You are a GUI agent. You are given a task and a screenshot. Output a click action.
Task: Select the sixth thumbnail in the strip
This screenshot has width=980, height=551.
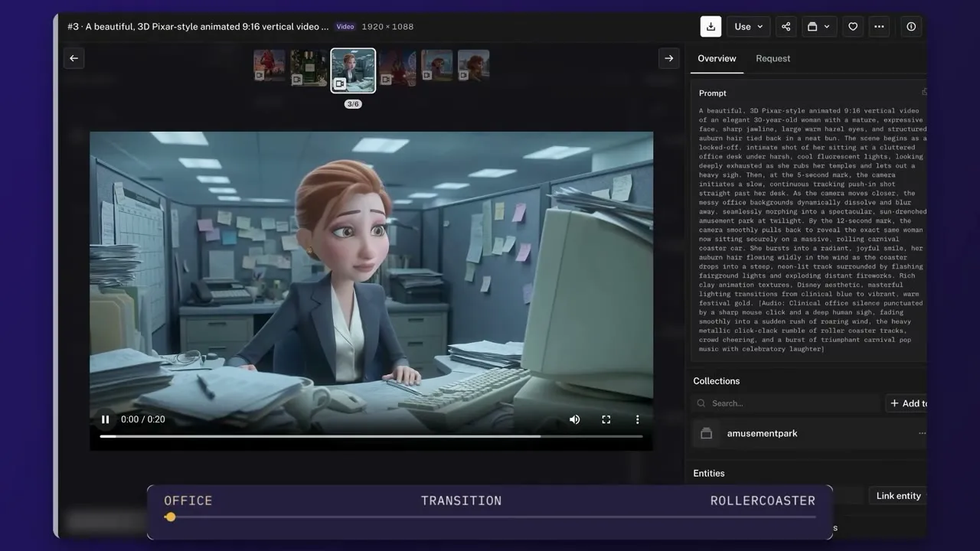pyautogui.click(x=474, y=66)
